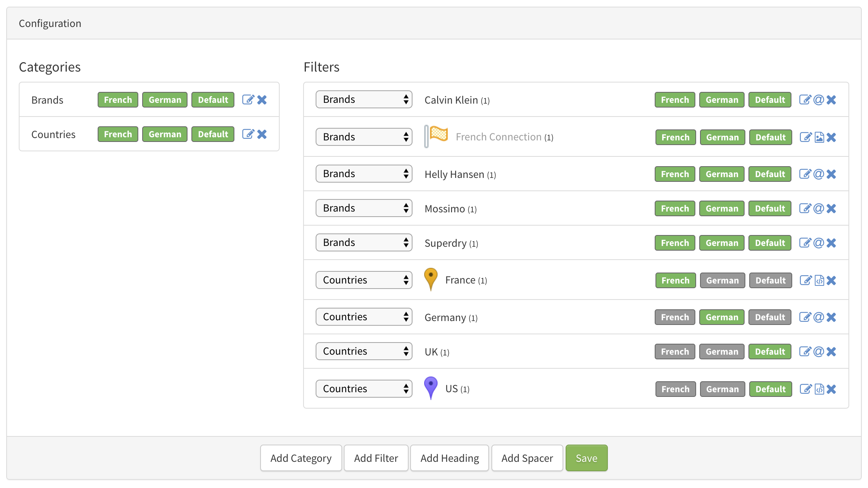The image size is (868, 488).
Task: Toggle German on the Superdry filter
Action: [722, 243]
